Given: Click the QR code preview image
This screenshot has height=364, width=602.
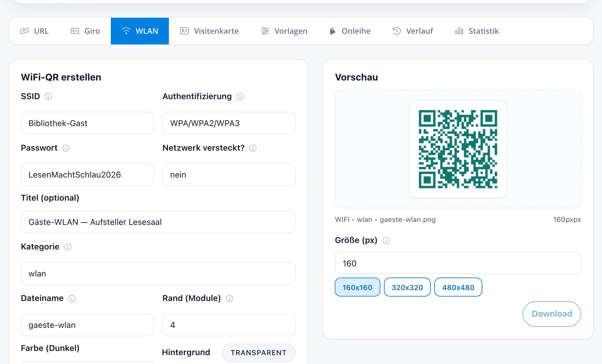Looking at the screenshot, I should click(458, 149).
